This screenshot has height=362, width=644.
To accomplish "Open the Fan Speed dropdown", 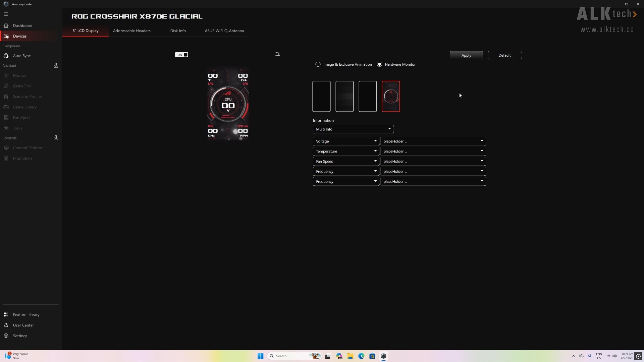I will 346,161.
